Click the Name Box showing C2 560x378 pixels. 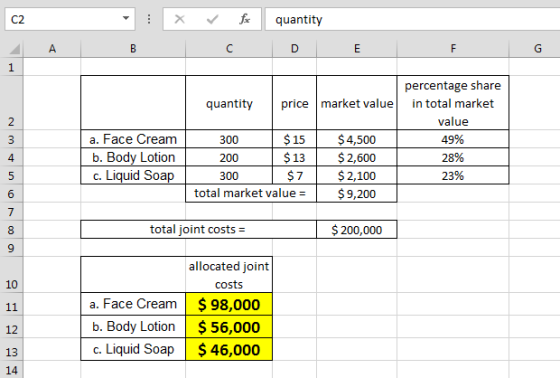(x=70, y=19)
